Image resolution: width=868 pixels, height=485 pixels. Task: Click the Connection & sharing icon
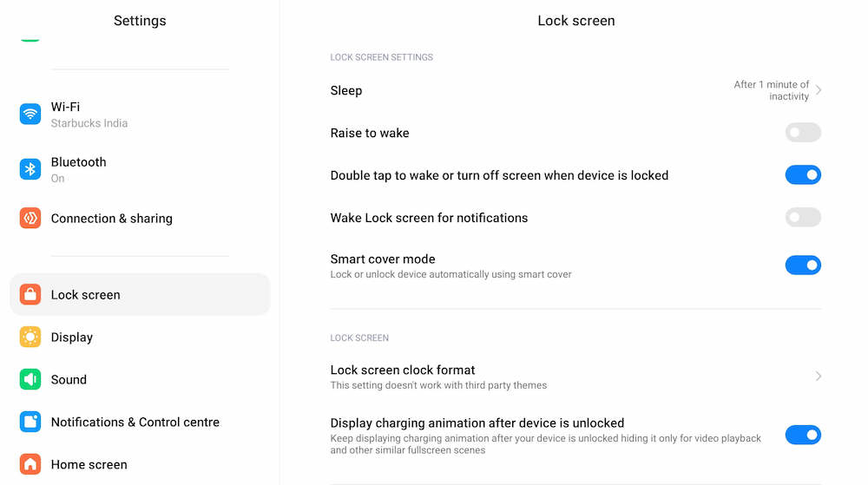[x=30, y=218]
